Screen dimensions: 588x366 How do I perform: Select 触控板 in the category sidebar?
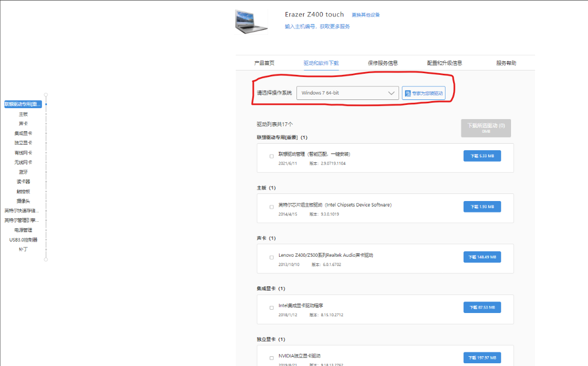coord(23,191)
